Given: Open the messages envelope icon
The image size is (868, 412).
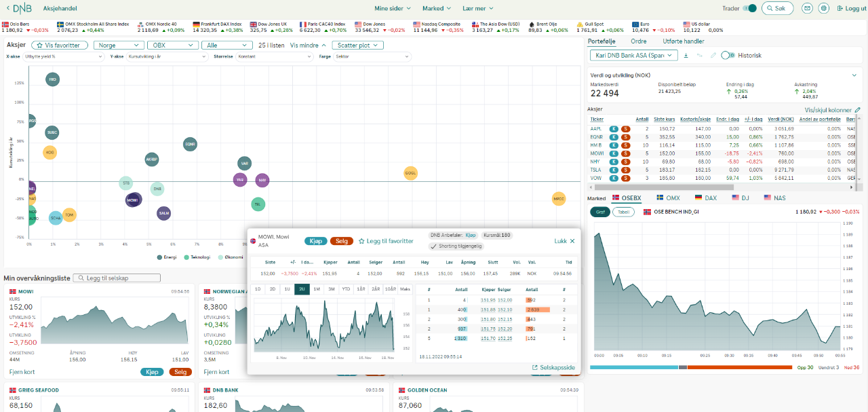Looking at the screenshot, I should 807,8.
